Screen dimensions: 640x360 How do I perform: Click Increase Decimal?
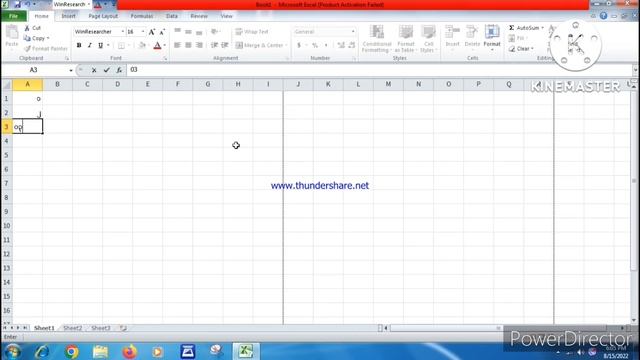(341, 45)
